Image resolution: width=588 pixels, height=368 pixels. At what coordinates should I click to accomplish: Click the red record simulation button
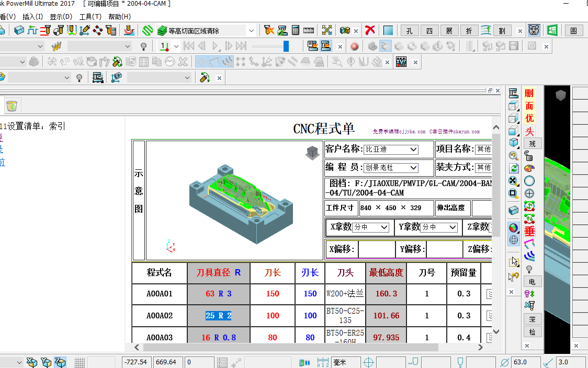pos(354,47)
